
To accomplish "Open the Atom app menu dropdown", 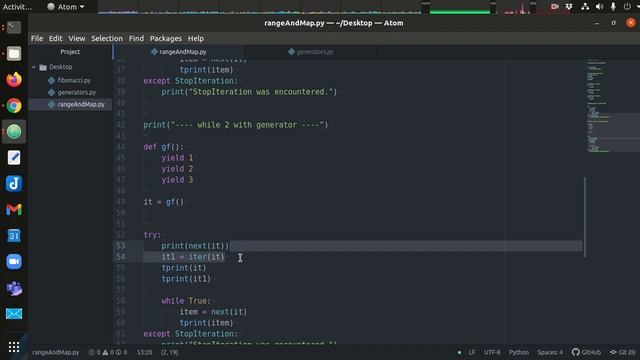I will pos(65,7).
